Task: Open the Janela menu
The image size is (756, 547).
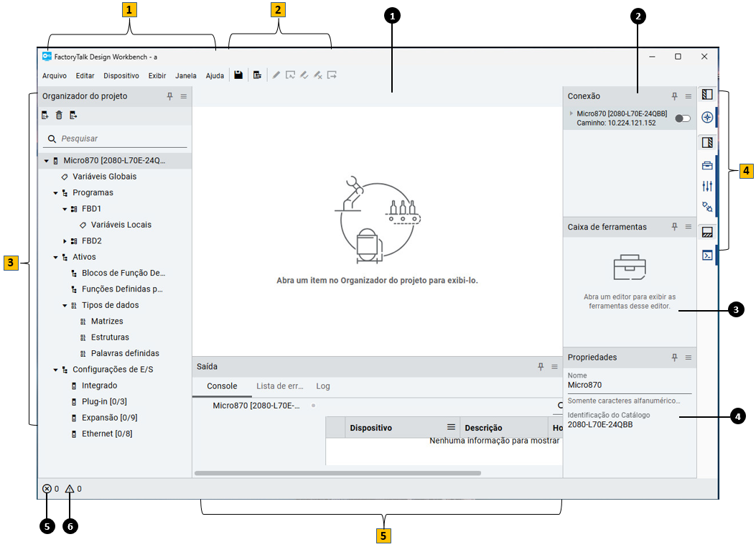Action: coord(186,75)
